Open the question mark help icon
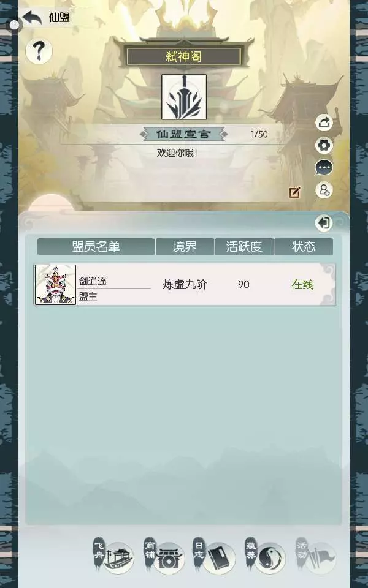 click(x=39, y=51)
